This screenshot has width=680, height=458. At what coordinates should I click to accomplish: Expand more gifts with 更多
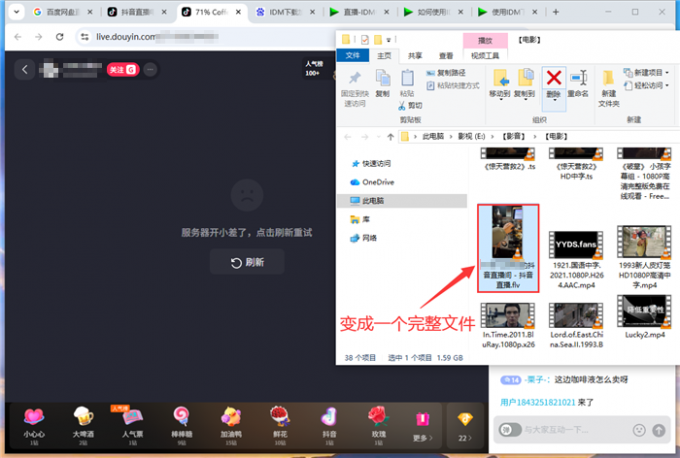423,426
